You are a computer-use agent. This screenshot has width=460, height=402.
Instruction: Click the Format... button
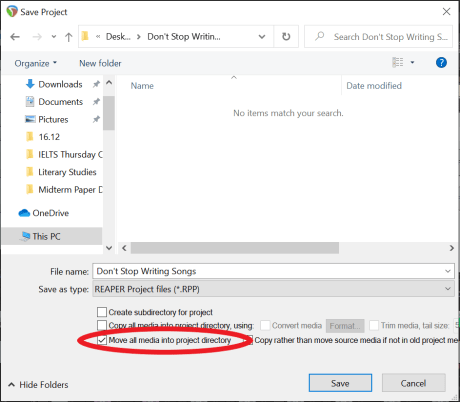pyautogui.click(x=345, y=326)
